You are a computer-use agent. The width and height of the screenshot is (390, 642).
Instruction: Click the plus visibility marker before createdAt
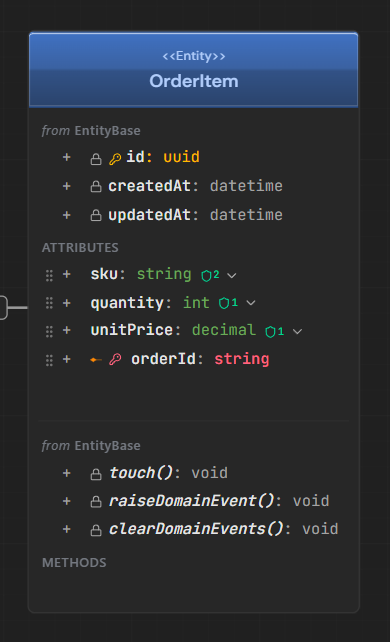[x=67, y=186]
